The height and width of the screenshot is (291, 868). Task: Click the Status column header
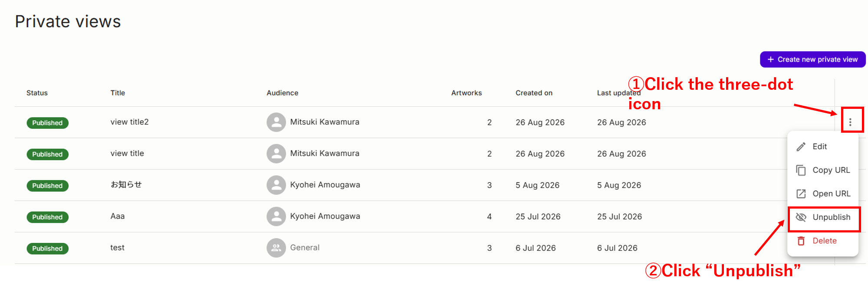point(37,93)
